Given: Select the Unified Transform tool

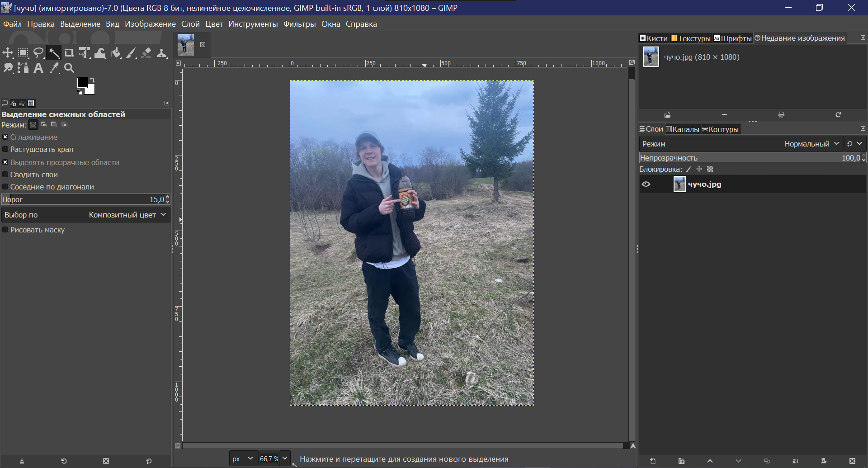Looking at the screenshot, I should [85, 53].
